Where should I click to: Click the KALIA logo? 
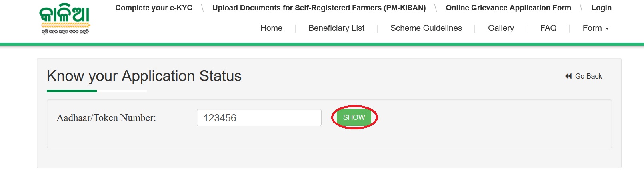pos(65,15)
